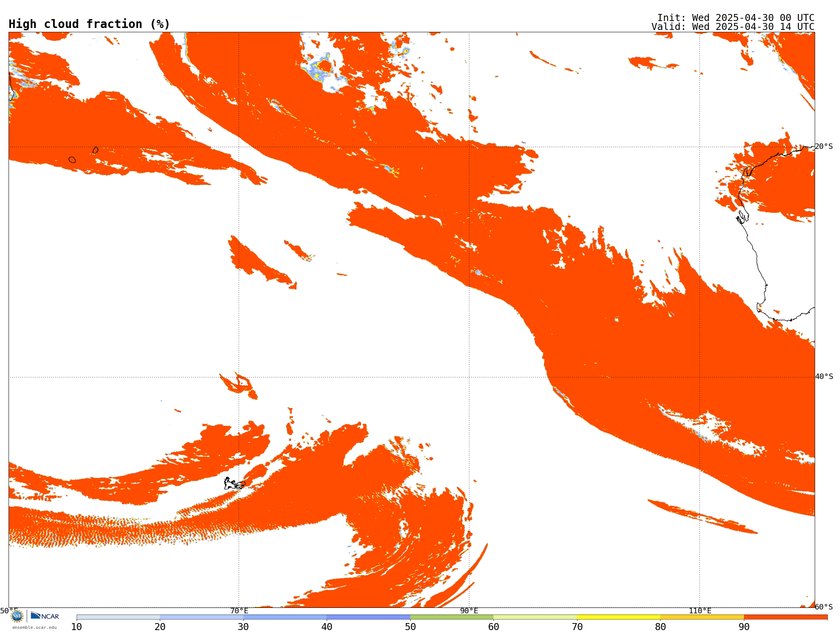Click colorbar tick label 50

(410, 627)
